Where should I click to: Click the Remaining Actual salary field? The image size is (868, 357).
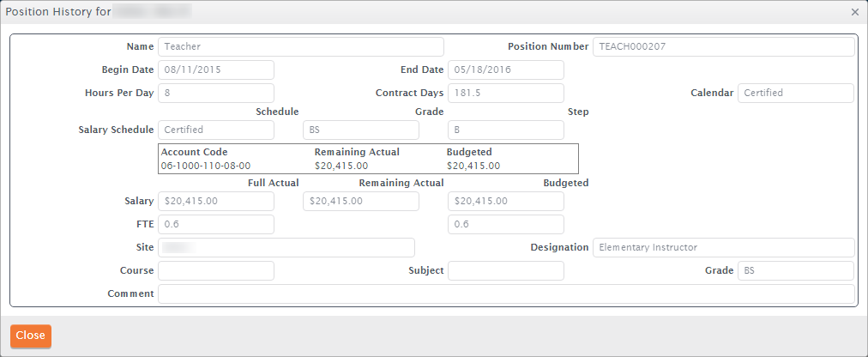pyautogui.click(x=360, y=201)
